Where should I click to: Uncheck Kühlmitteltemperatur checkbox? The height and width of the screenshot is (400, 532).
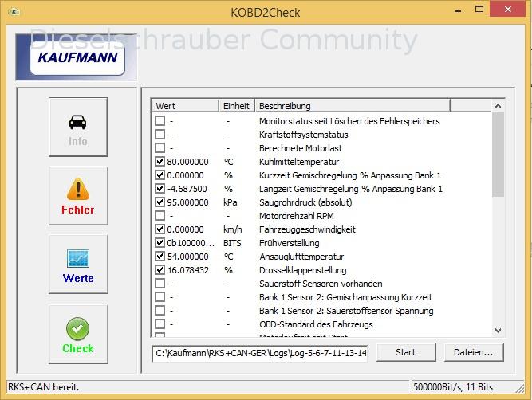tap(160, 162)
